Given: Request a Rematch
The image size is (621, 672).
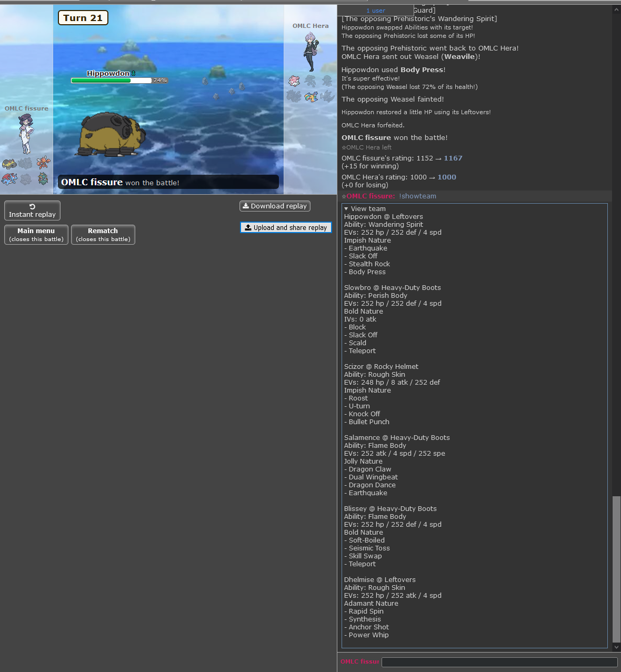Looking at the screenshot, I should click(x=103, y=235).
